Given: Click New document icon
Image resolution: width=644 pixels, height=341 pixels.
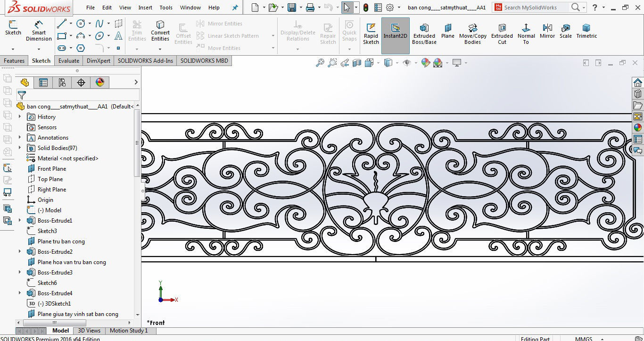Looking at the screenshot, I should tap(255, 8).
